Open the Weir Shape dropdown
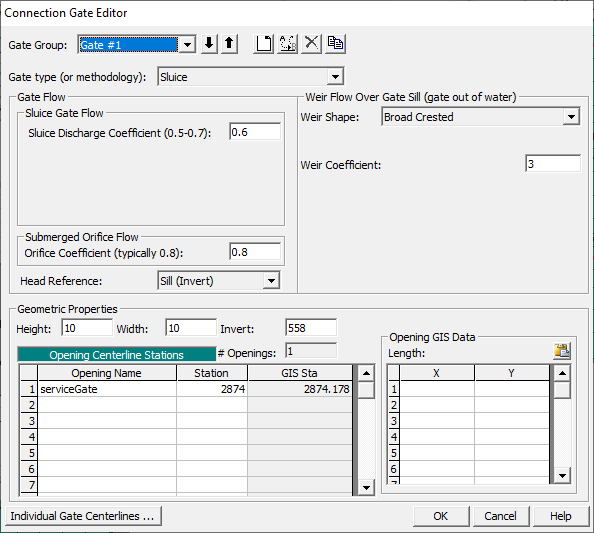 tap(571, 117)
